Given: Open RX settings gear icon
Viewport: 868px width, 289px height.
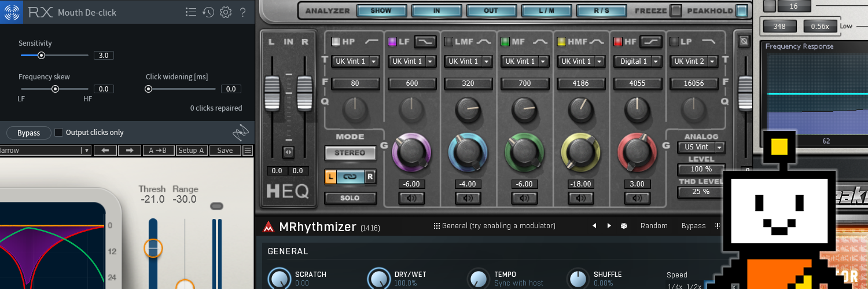Looking at the screenshot, I should (x=226, y=12).
